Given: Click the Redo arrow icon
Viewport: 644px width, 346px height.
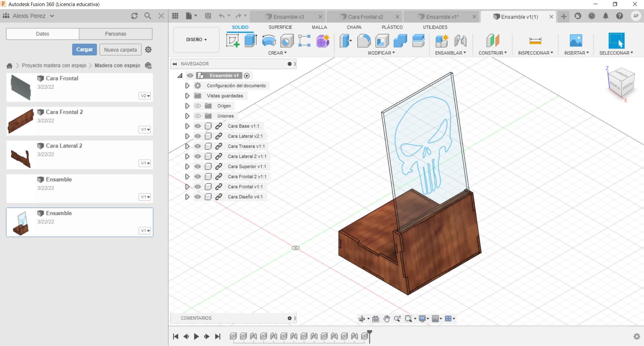Looking at the screenshot, I should point(238,16).
